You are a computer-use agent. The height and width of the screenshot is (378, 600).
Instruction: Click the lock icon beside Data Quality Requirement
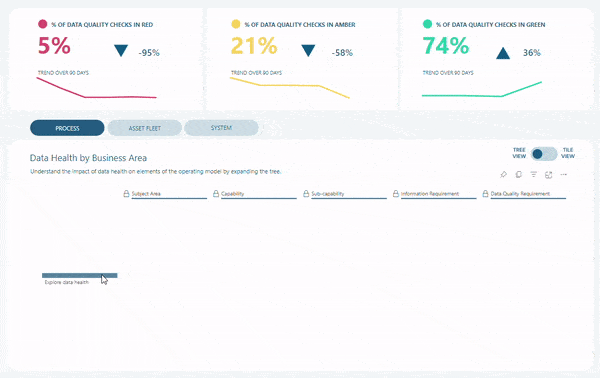[x=485, y=194]
